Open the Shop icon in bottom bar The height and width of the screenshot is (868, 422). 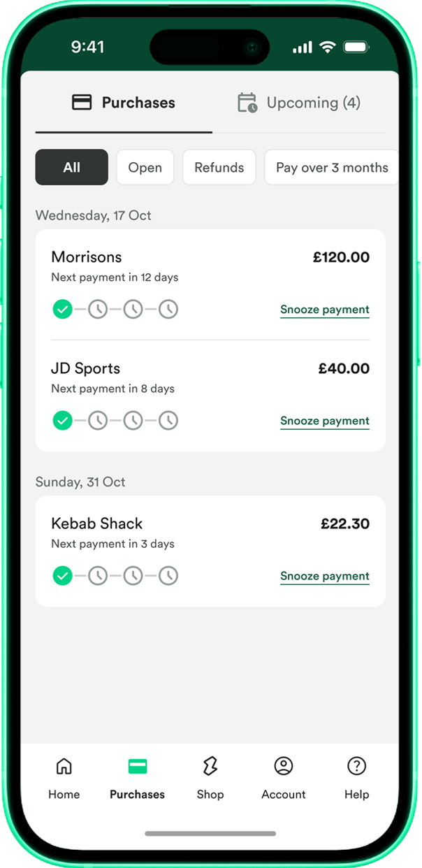[x=210, y=767]
